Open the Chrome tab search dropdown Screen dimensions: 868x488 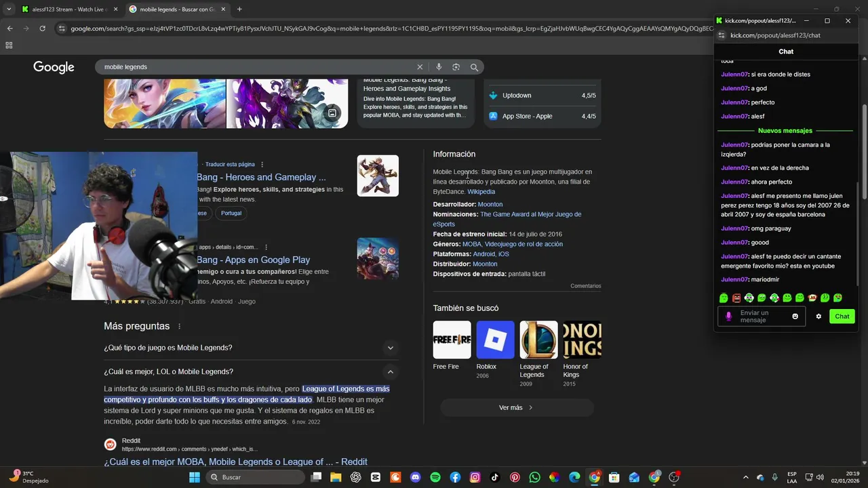[x=9, y=9]
